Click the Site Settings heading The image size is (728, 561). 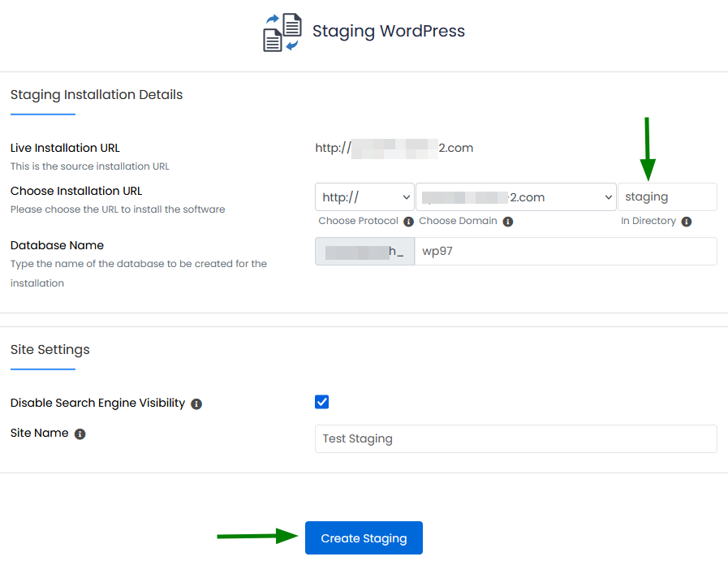50,350
